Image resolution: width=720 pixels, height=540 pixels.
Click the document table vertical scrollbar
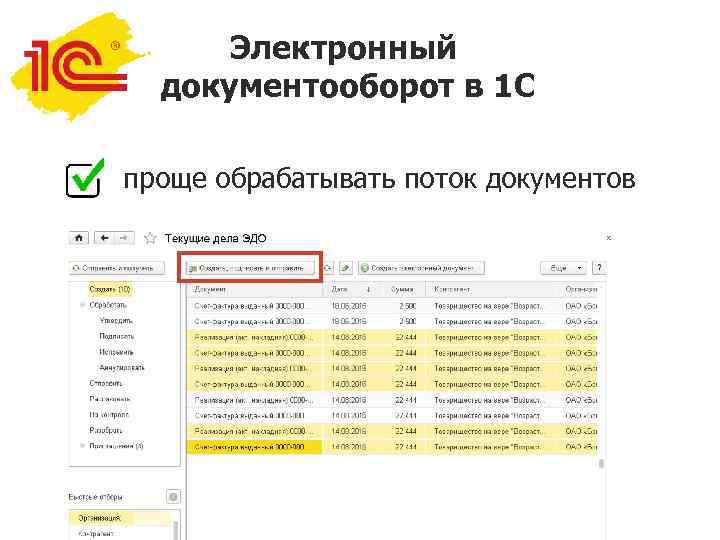[601, 464]
